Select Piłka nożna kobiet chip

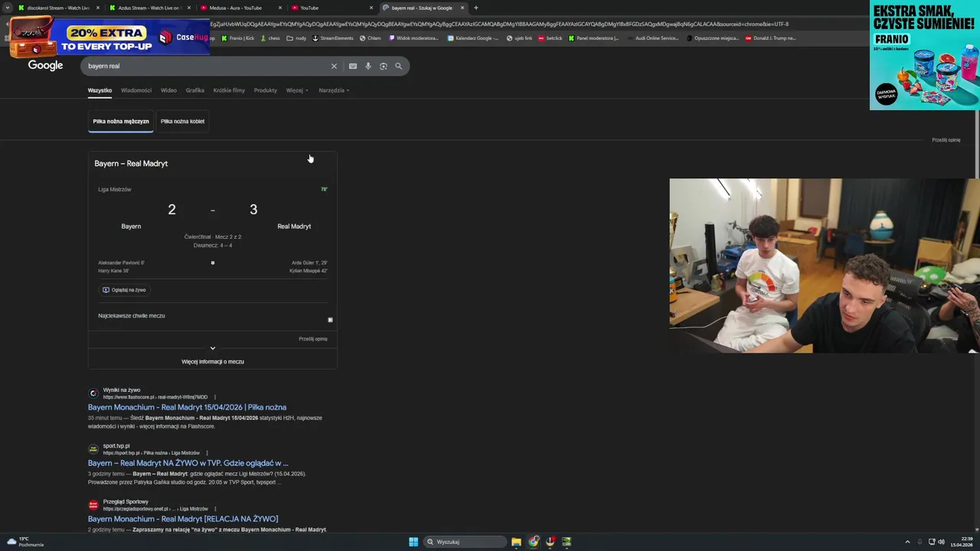[182, 121]
